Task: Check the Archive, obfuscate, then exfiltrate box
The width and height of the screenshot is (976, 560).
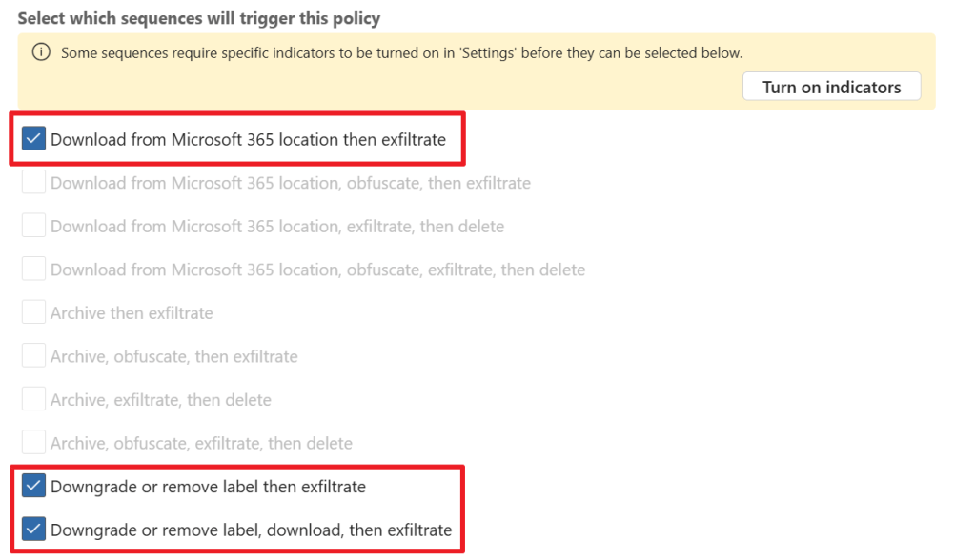Action: coord(33,356)
